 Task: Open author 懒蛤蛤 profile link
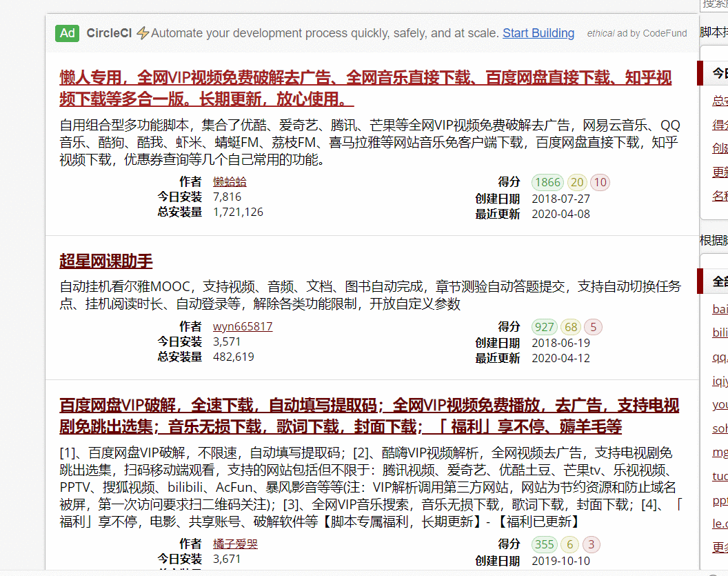[x=230, y=181]
